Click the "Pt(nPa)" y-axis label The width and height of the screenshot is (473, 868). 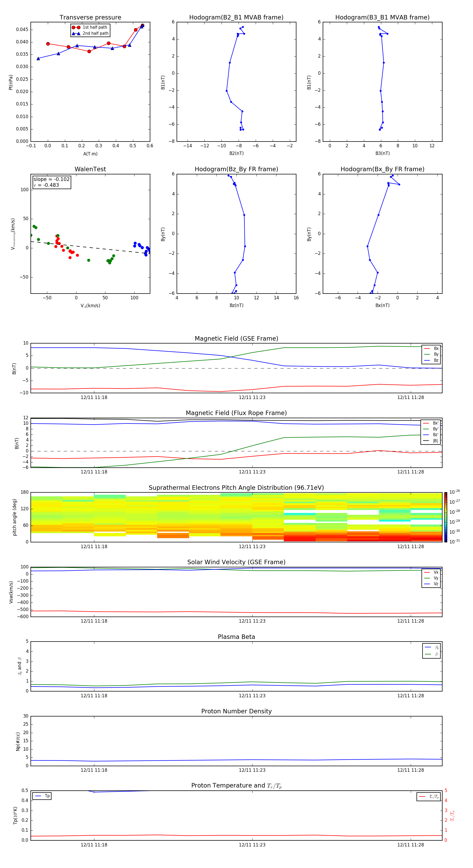(x=11, y=82)
